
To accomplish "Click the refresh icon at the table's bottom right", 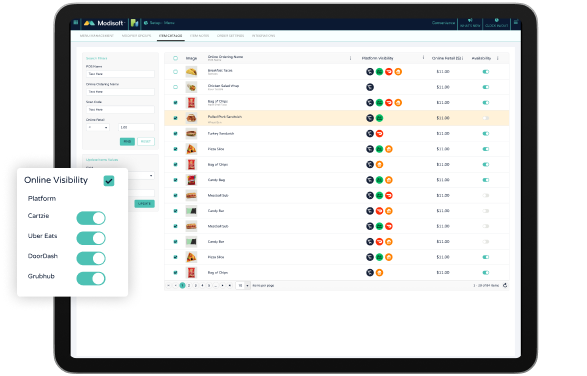I will coord(505,285).
